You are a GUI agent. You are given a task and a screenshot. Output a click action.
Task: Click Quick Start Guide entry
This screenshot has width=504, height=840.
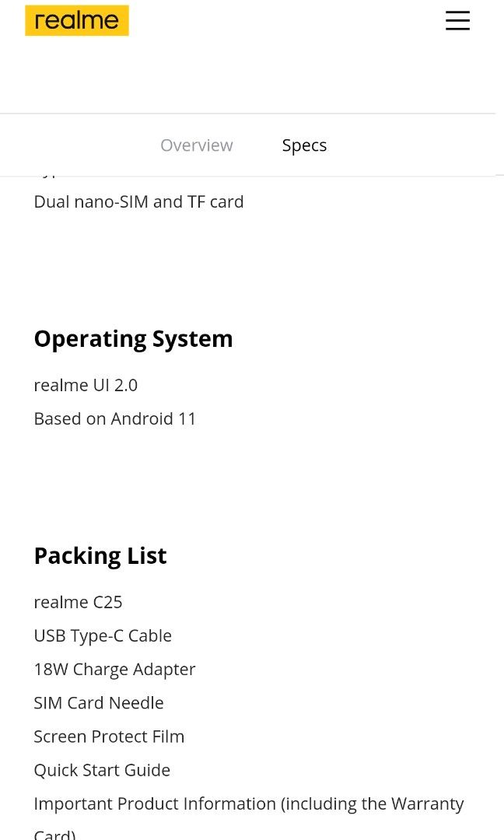pyautogui.click(x=102, y=769)
